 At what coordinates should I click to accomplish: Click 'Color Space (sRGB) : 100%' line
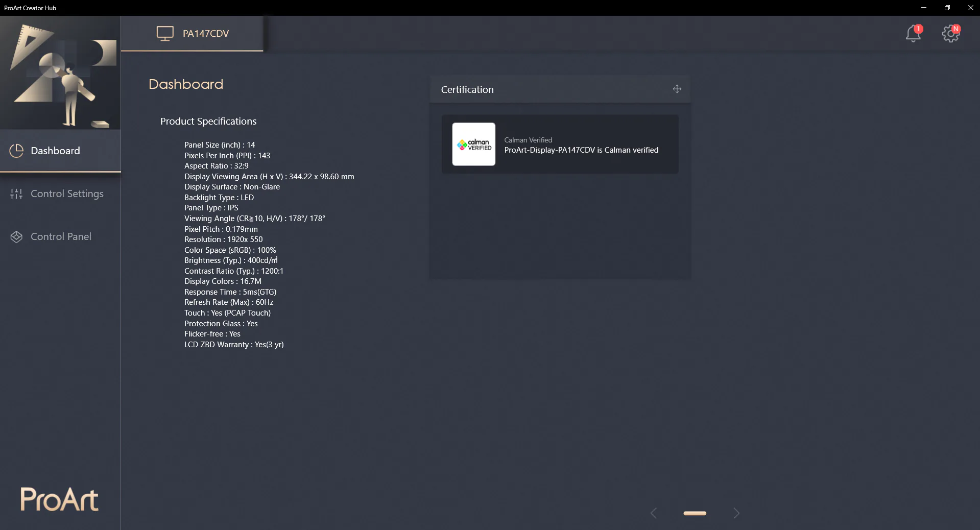(x=230, y=250)
